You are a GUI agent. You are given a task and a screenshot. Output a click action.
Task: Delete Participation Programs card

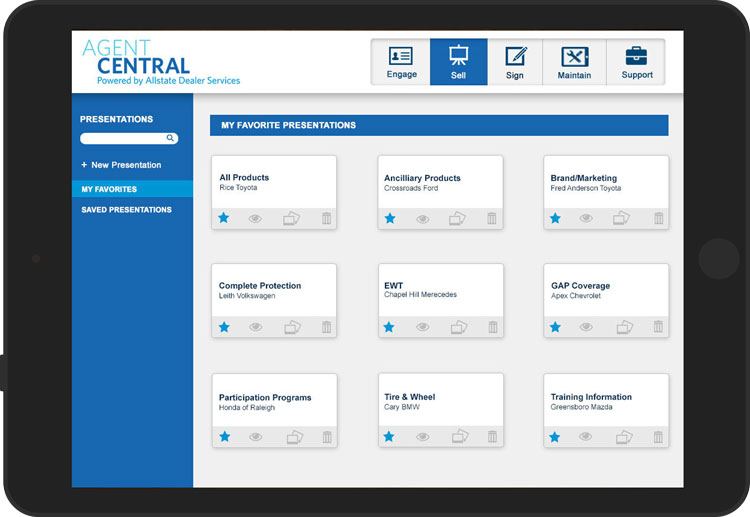coord(327,437)
